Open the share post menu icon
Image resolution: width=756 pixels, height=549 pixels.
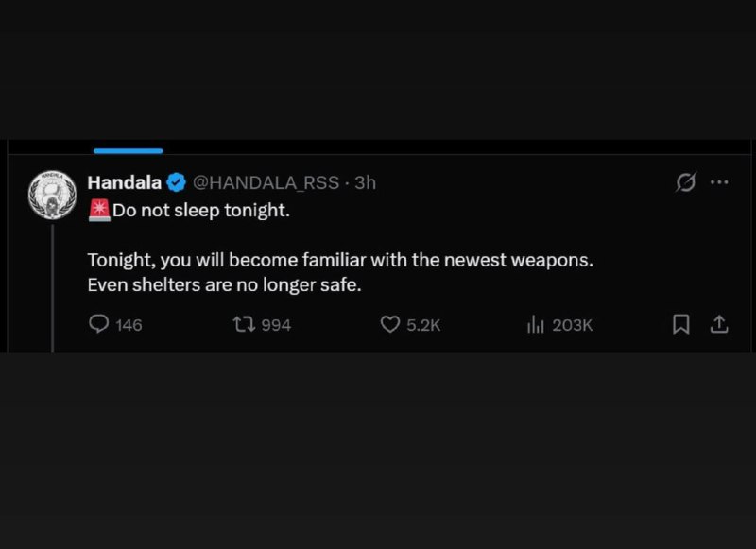pyautogui.click(x=719, y=324)
